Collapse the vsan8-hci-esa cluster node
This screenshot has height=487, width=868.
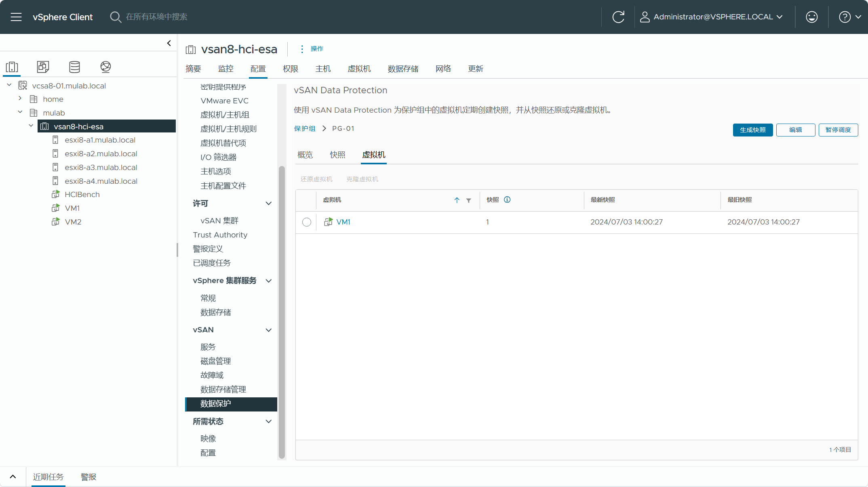pos(31,126)
